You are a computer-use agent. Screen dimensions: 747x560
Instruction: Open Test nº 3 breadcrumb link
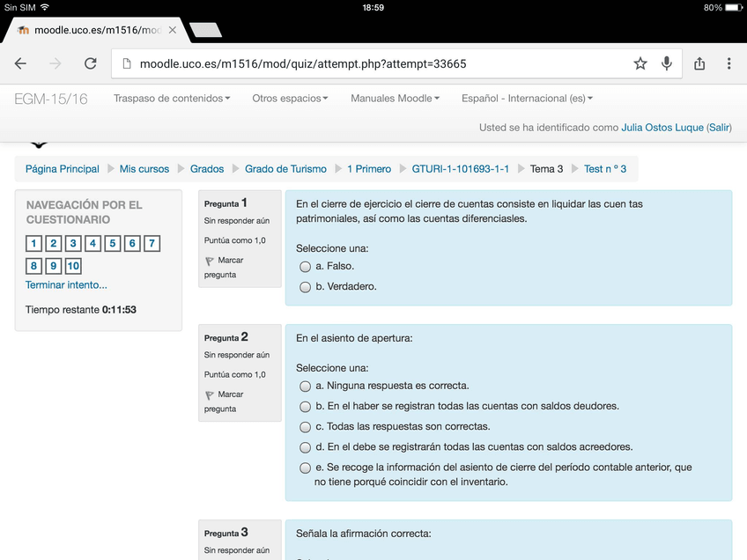point(605,169)
